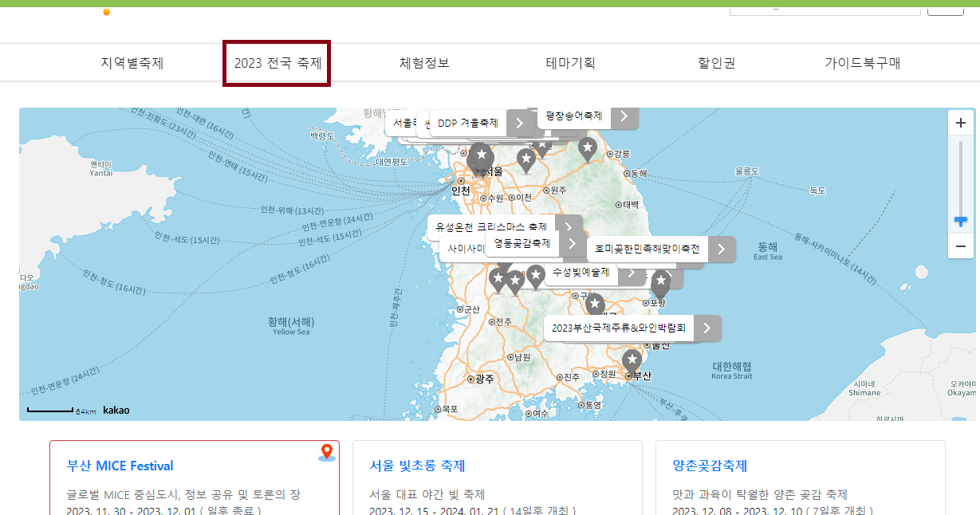Open details via 평창송어축제 arrow
This screenshot has height=515, width=980.
624,116
